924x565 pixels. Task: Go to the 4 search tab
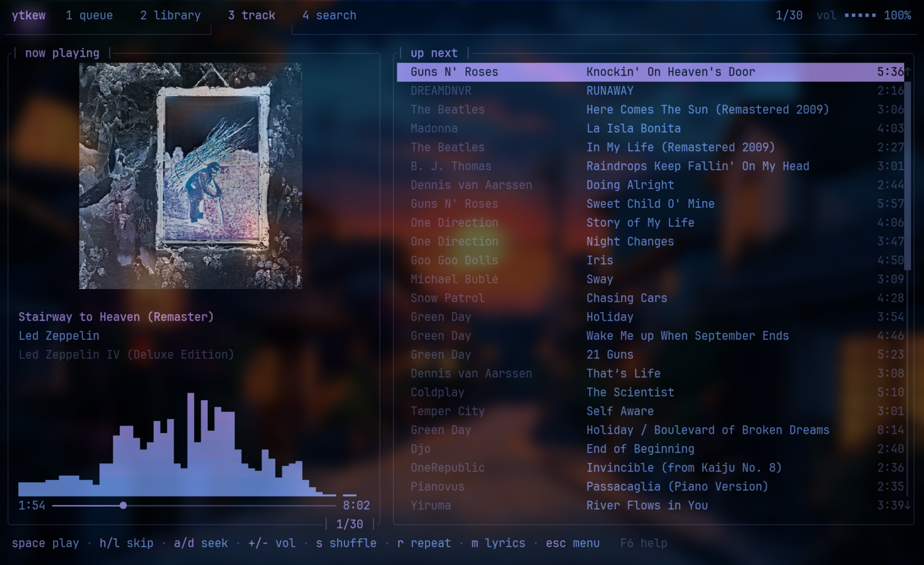[329, 15]
